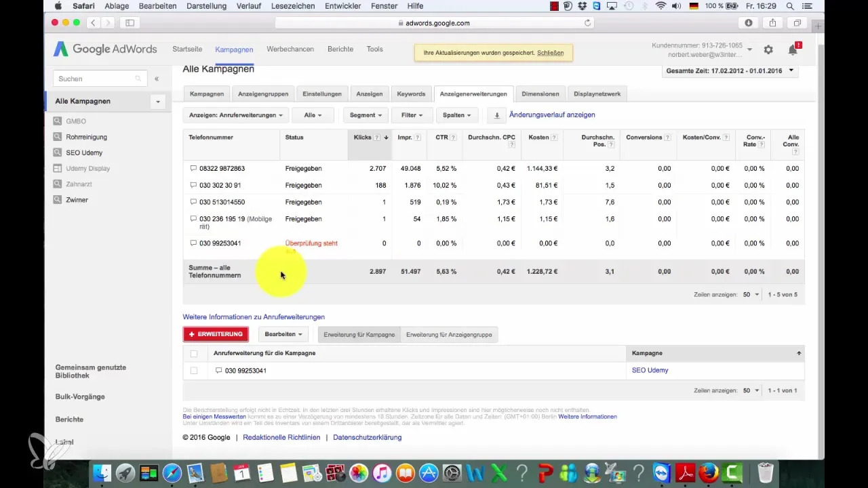Open Trash in the dock

(766, 472)
